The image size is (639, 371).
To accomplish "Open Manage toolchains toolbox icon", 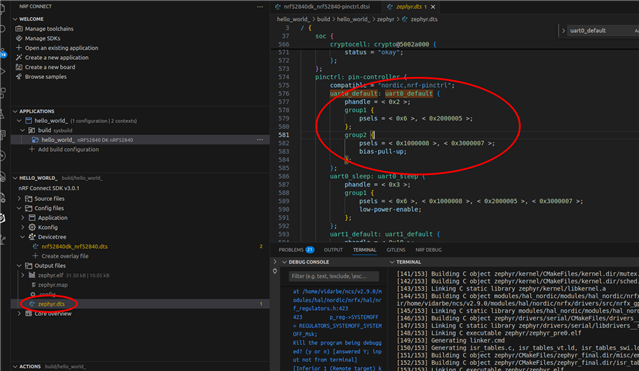I will tap(19, 29).
